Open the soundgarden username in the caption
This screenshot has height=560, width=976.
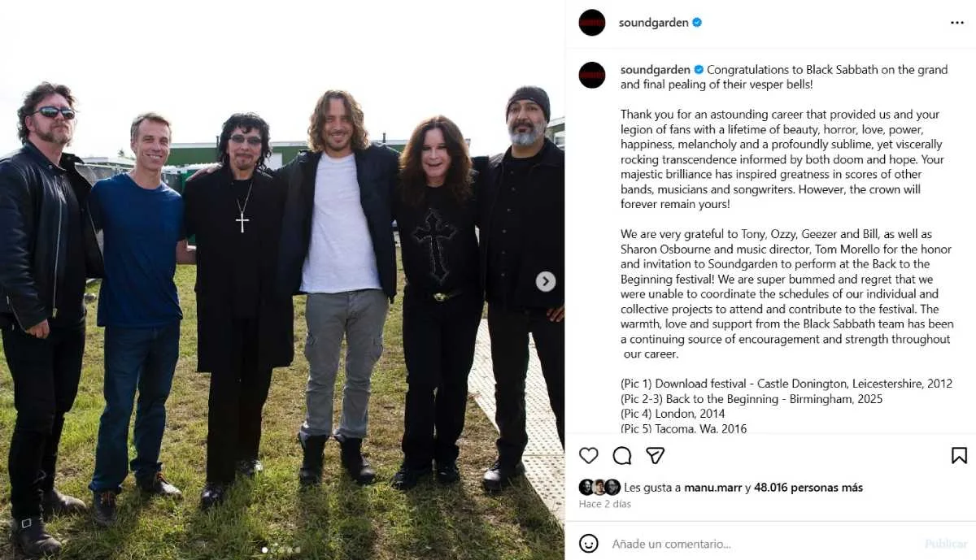656,70
